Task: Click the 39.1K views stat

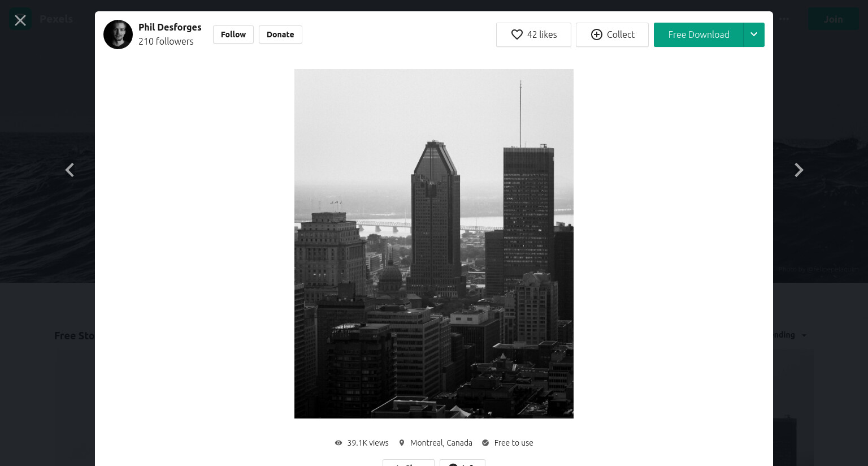Action: 362,443
